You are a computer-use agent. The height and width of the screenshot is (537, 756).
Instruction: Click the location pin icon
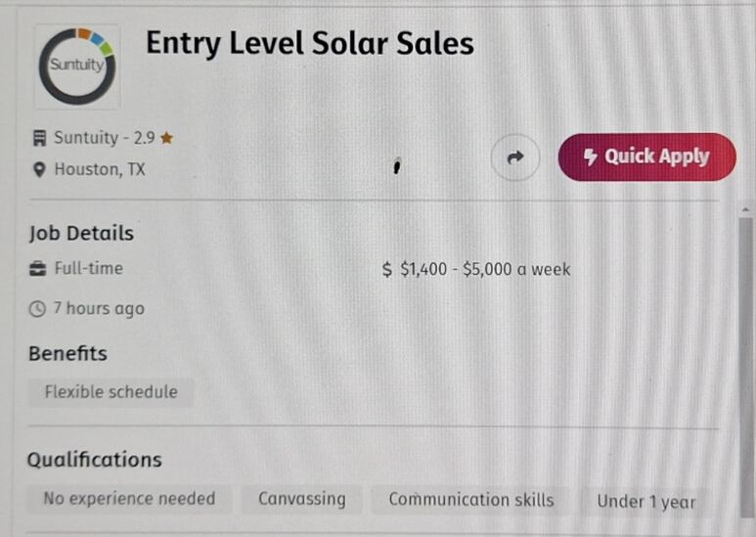pyautogui.click(x=39, y=169)
